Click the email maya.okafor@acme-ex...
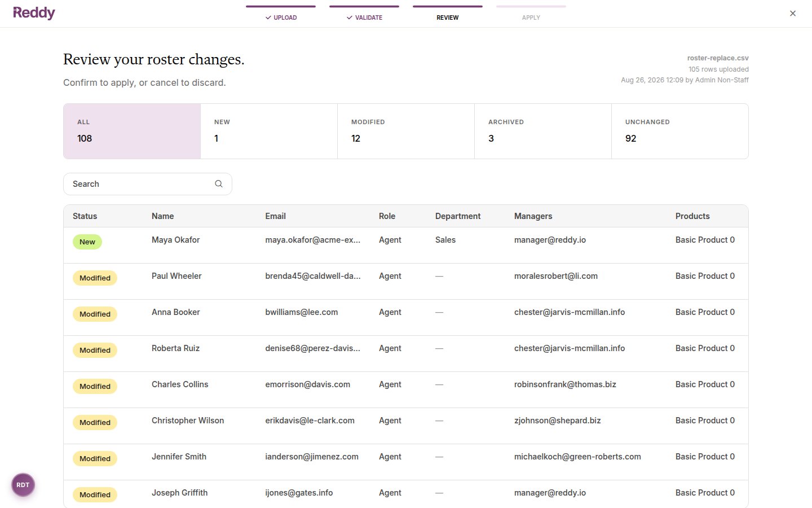Screen dimensions: 812x508 click(x=313, y=240)
